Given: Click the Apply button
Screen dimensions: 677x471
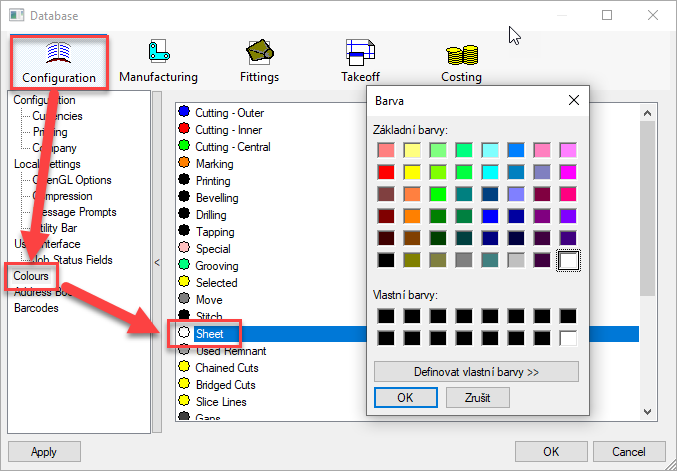Looking at the screenshot, I should (44, 452).
